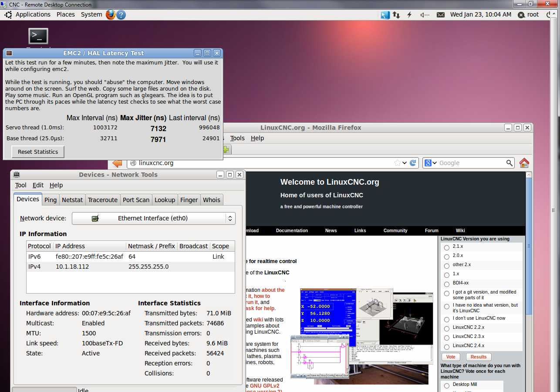Screen dimensions: 560x392
Task: View poll Results button
Action: coord(479,357)
